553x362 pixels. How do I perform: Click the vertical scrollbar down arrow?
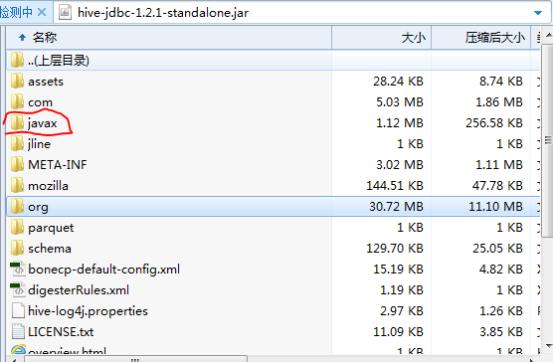[548, 345]
